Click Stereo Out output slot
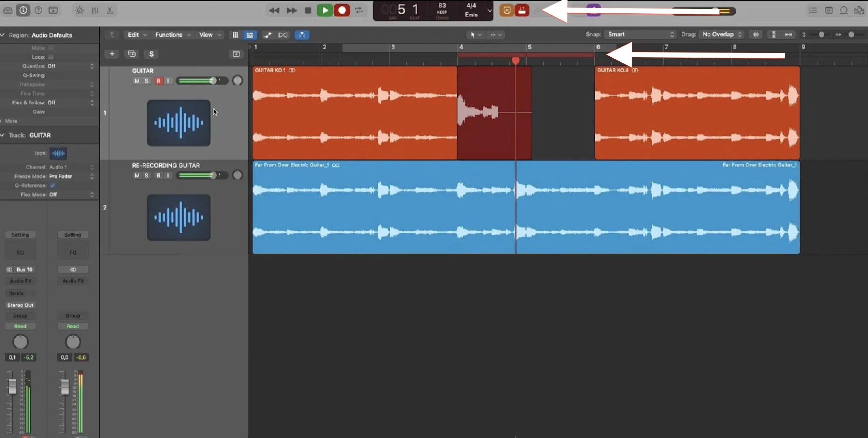This screenshot has height=438, width=868. pos(20,305)
